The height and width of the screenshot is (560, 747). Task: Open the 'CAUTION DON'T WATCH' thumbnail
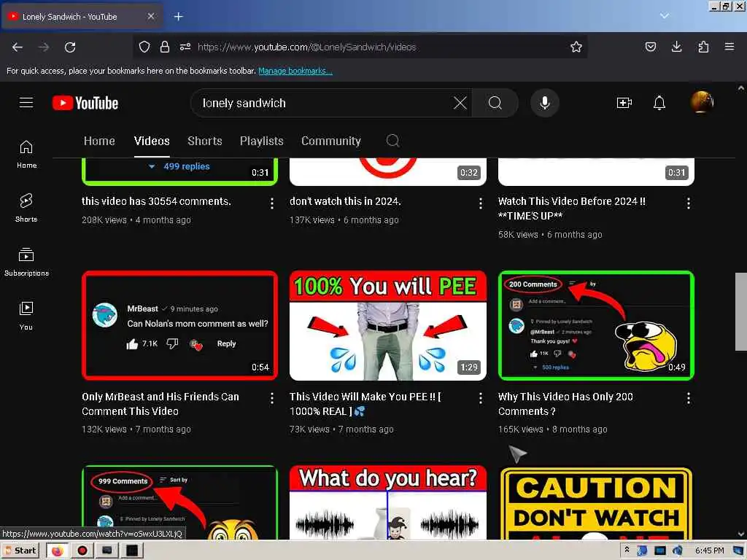click(x=596, y=502)
